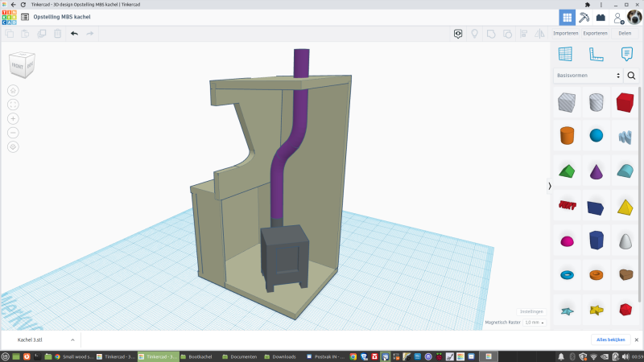
Task: Switch to the 3D design grid view
Action: pyautogui.click(x=567, y=17)
